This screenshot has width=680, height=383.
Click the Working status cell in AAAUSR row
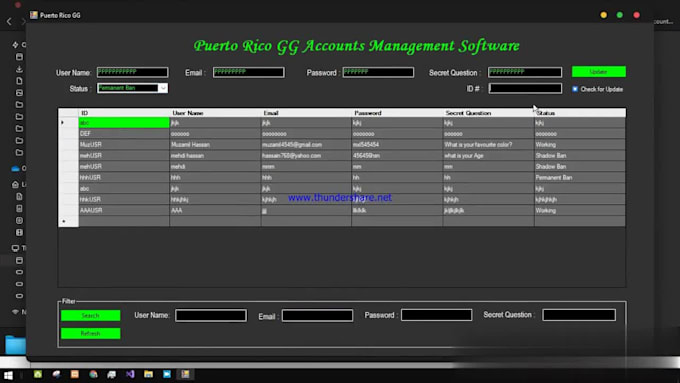click(x=580, y=210)
